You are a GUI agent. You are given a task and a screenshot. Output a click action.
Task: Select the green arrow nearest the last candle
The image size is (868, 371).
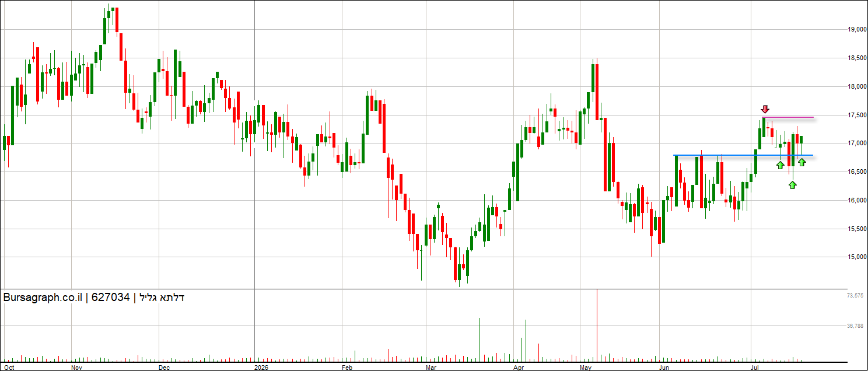[x=802, y=162]
